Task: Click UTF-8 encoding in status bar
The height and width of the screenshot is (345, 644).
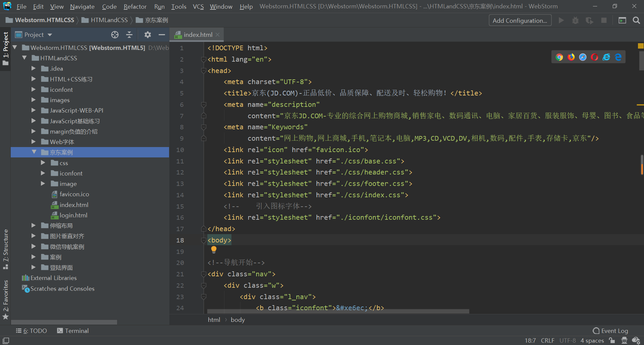Action: click(x=568, y=341)
